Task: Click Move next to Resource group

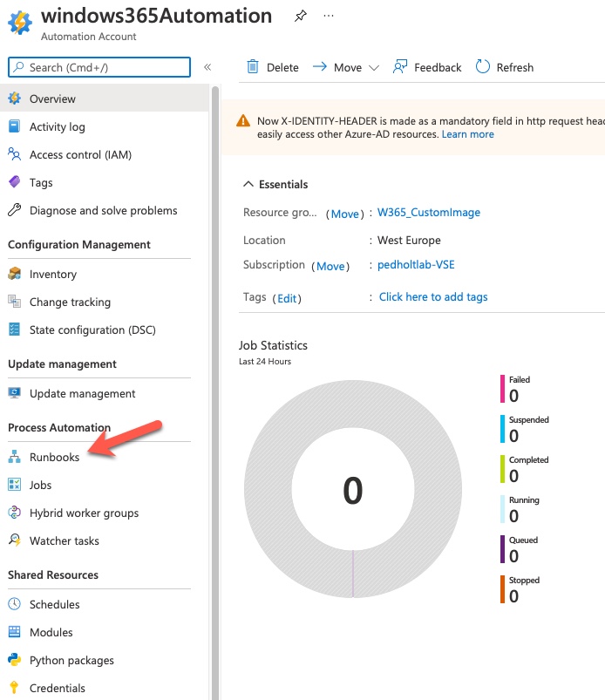Action: click(344, 214)
